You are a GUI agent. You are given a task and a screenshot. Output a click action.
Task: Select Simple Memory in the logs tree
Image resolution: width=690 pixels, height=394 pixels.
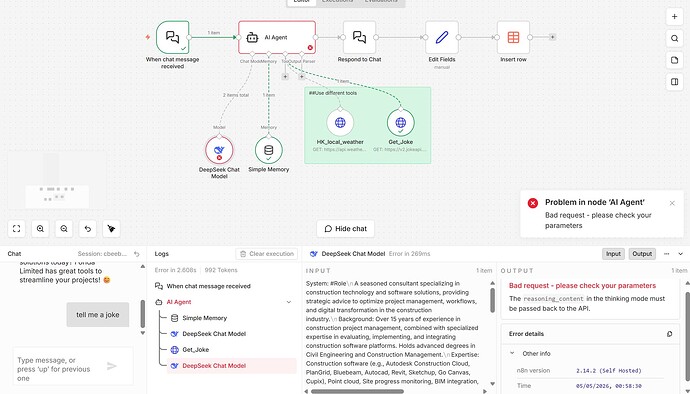click(x=204, y=318)
